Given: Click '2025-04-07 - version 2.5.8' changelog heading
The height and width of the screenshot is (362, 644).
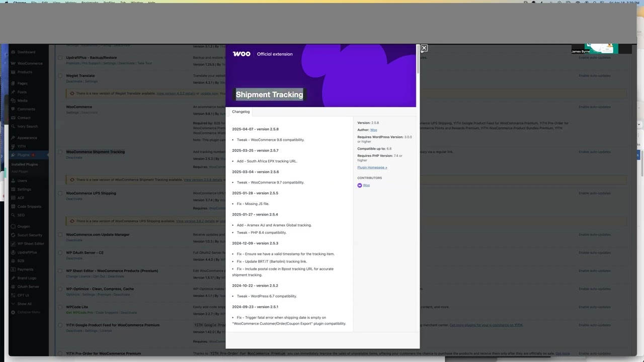Looking at the screenshot, I should click(255, 129).
